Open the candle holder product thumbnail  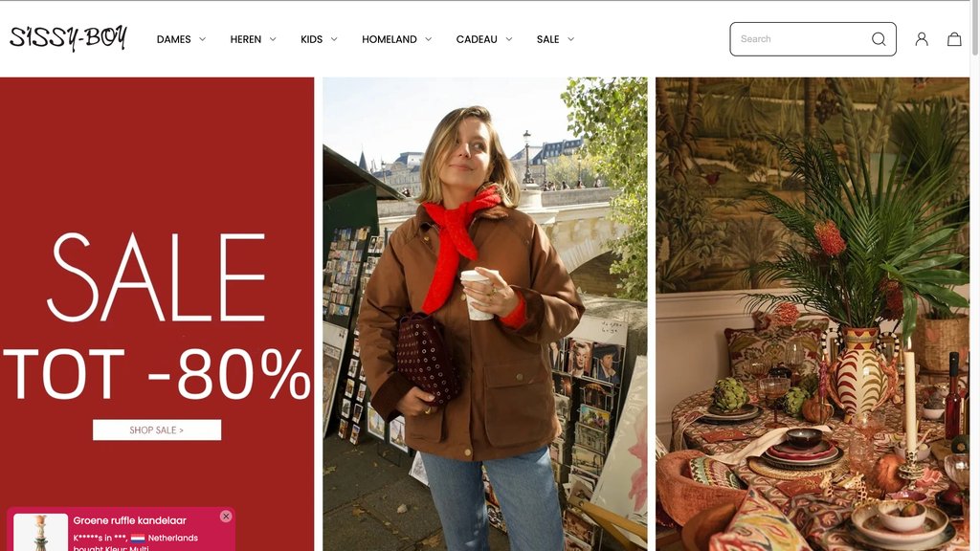pos(40,532)
